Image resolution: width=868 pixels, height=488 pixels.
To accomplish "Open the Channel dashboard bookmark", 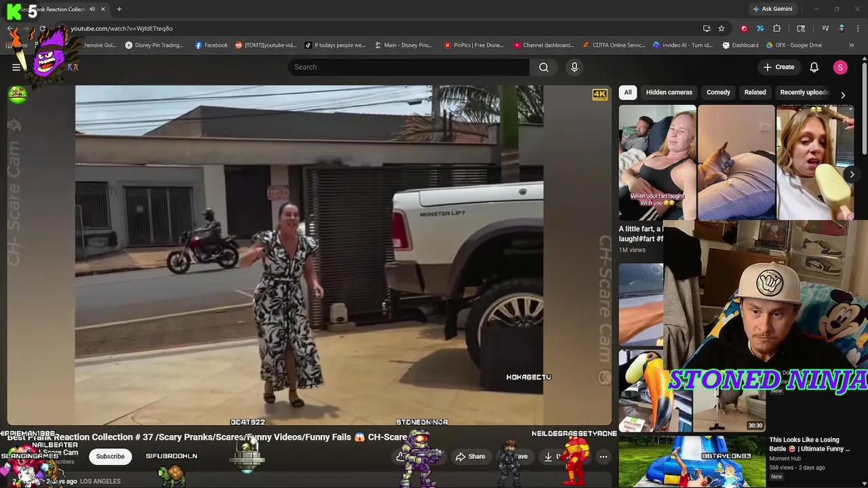I will point(543,45).
